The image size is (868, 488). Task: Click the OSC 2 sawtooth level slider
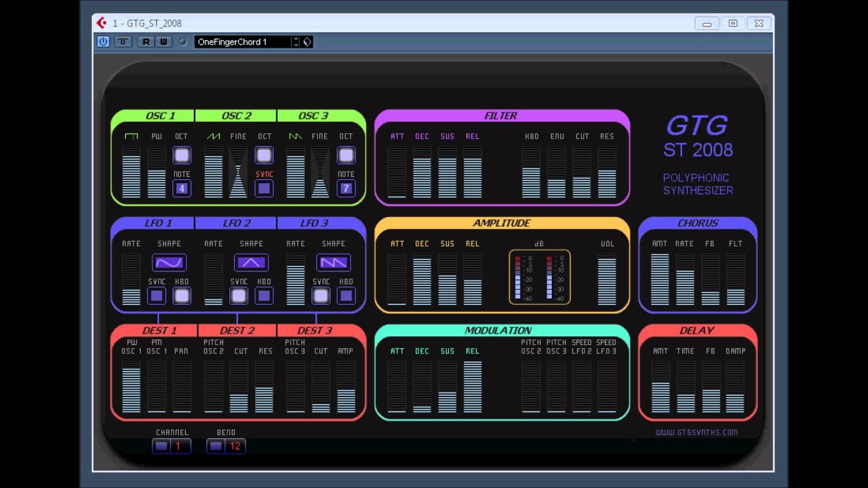point(214,172)
